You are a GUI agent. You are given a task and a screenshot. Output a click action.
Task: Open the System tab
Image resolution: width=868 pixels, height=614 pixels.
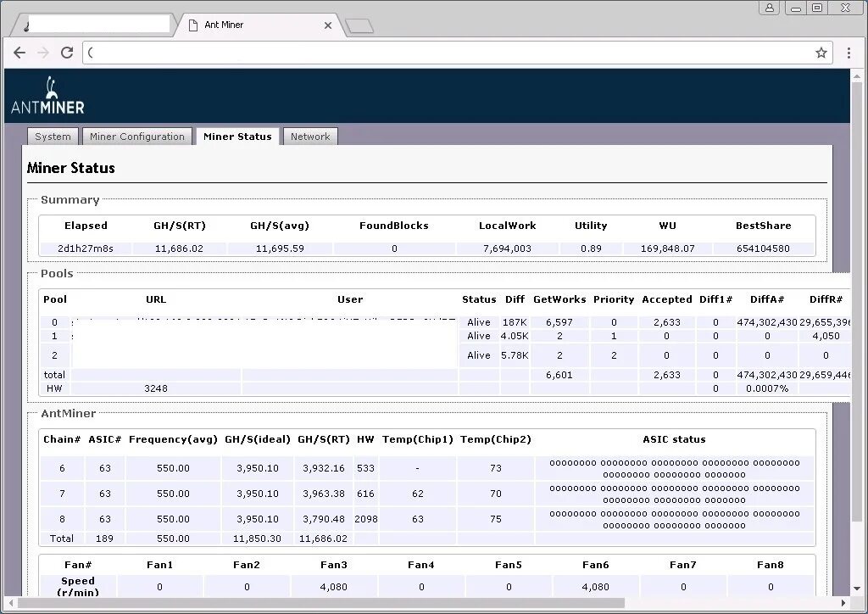pyautogui.click(x=53, y=137)
